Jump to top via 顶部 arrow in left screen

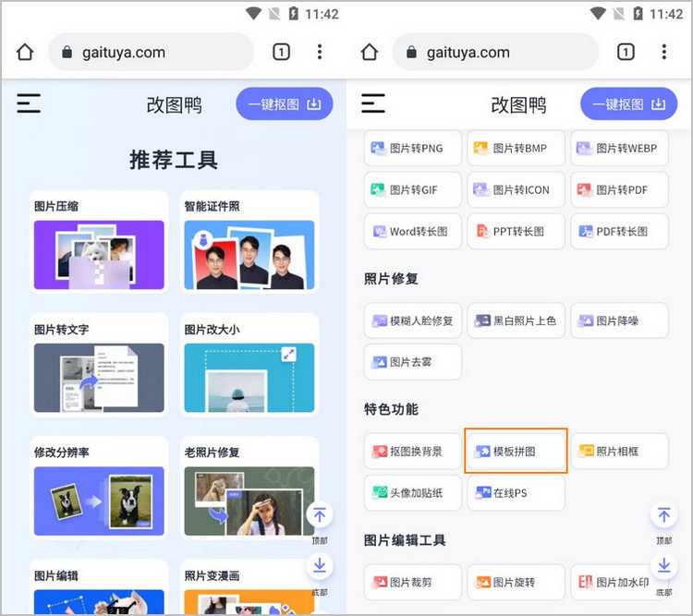320,515
